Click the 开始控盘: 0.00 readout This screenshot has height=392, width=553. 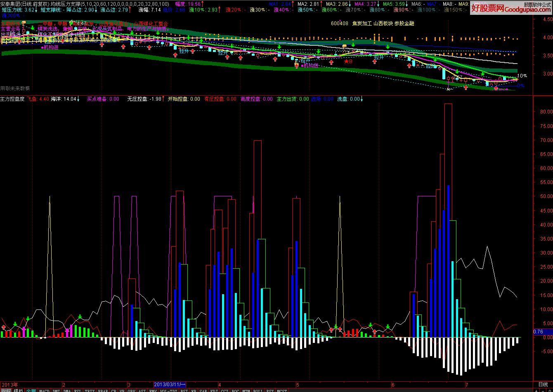coord(184,99)
